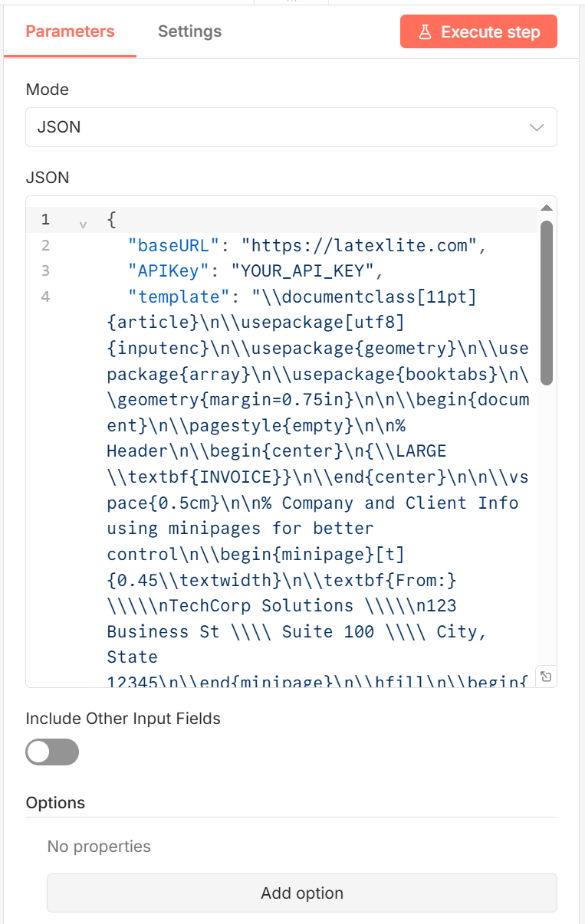
Task: Click line number 4 in the gutter
Action: click(45, 297)
